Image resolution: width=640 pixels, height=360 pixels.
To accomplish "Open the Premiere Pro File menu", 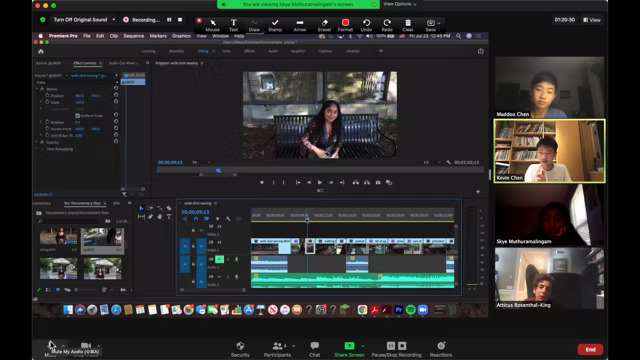I will pos(87,36).
